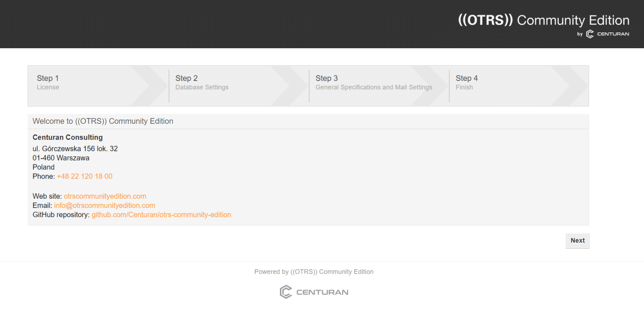Open the GitHub repository link
The height and width of the screenshot is (309, 644).
point(161,215)
